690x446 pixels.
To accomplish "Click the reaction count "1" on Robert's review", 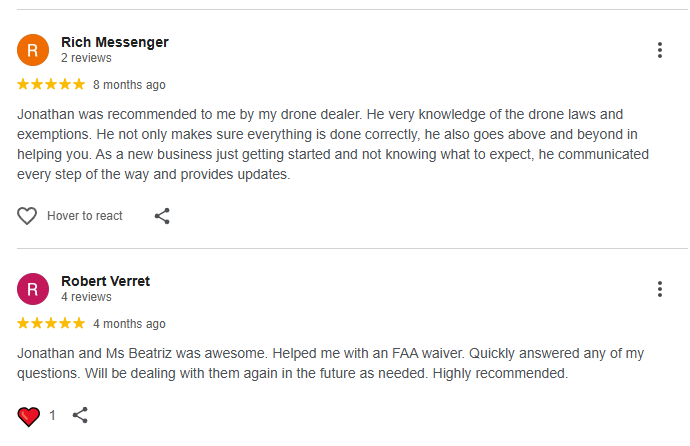I will (53, 415).
